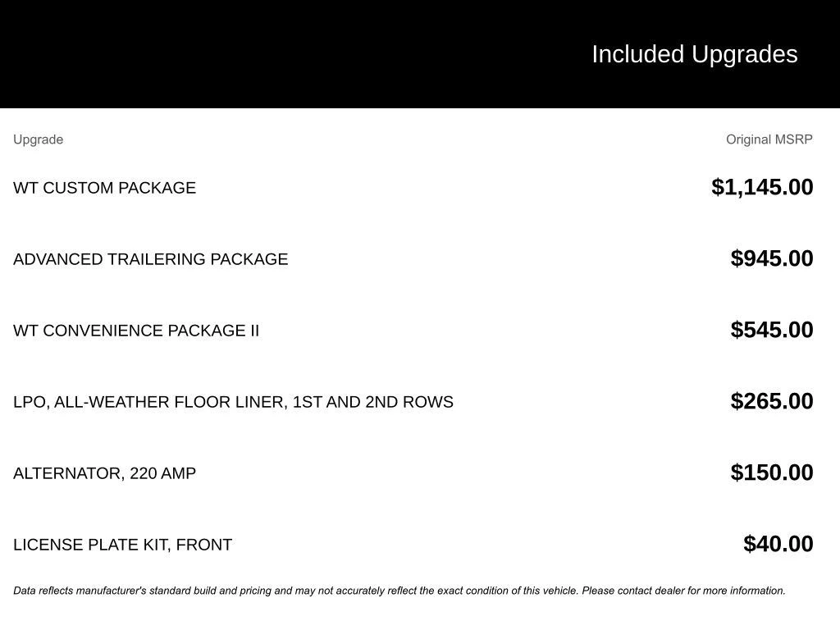Click the $545.00 price
840x630 pixels.
pyautogui.click(x=771, y=330)
